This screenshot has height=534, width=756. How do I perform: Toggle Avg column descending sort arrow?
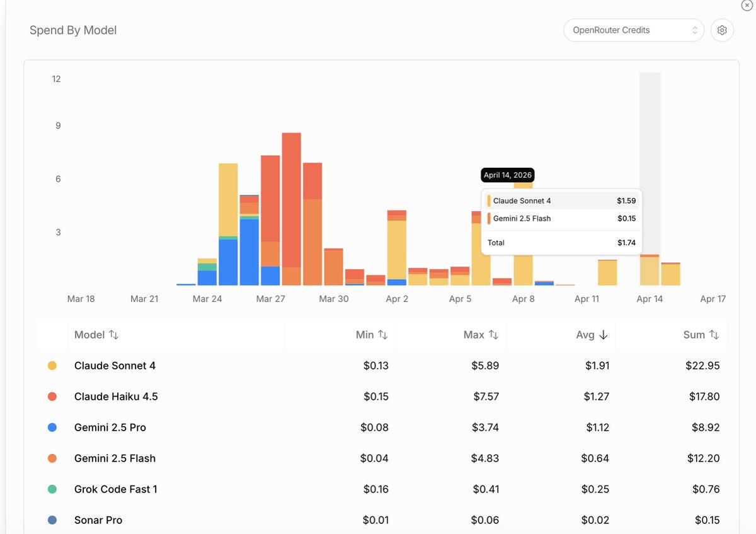coord(603,335)
